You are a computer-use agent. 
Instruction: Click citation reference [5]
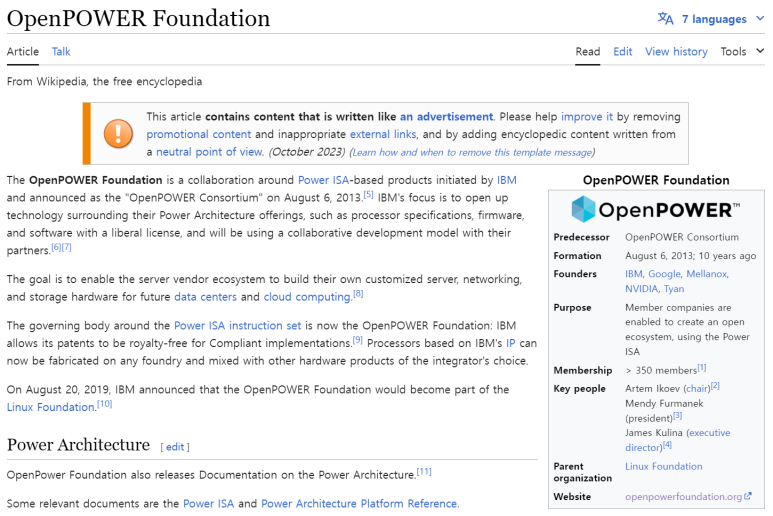368,194
